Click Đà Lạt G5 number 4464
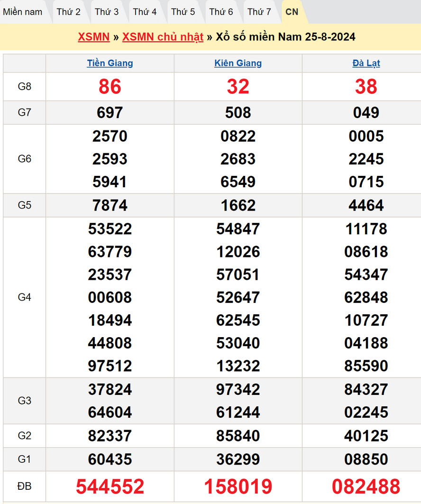The image size is (421, 504). (366, 205)
